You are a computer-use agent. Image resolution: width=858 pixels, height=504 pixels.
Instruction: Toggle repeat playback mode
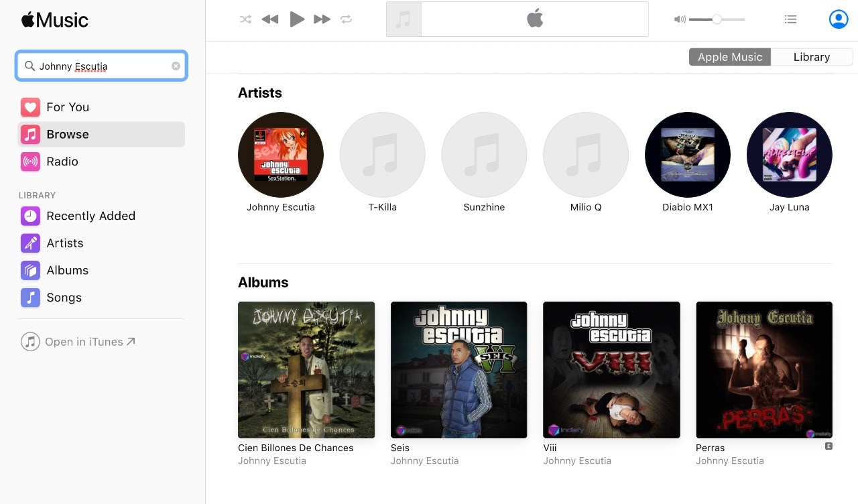(346, 19)
